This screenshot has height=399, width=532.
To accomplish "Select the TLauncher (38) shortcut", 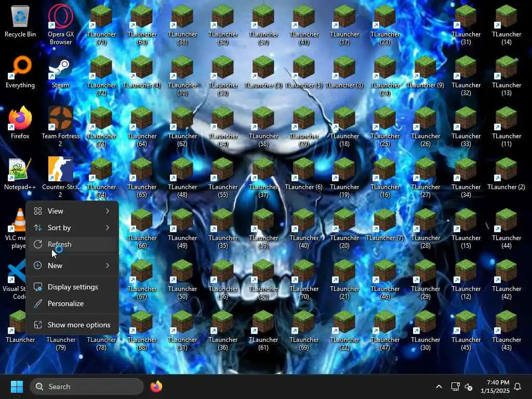I will point(182,25).
